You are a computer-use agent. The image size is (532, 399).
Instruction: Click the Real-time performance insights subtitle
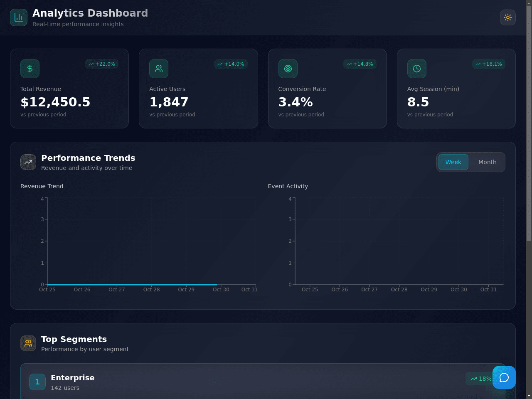[x=78, y=24]
